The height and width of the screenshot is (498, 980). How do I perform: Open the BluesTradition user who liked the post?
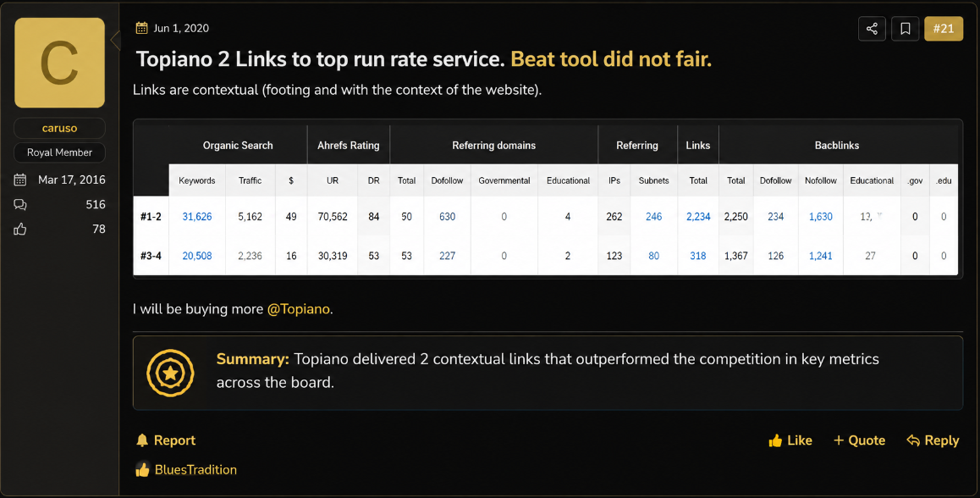(x=195, y=470)
